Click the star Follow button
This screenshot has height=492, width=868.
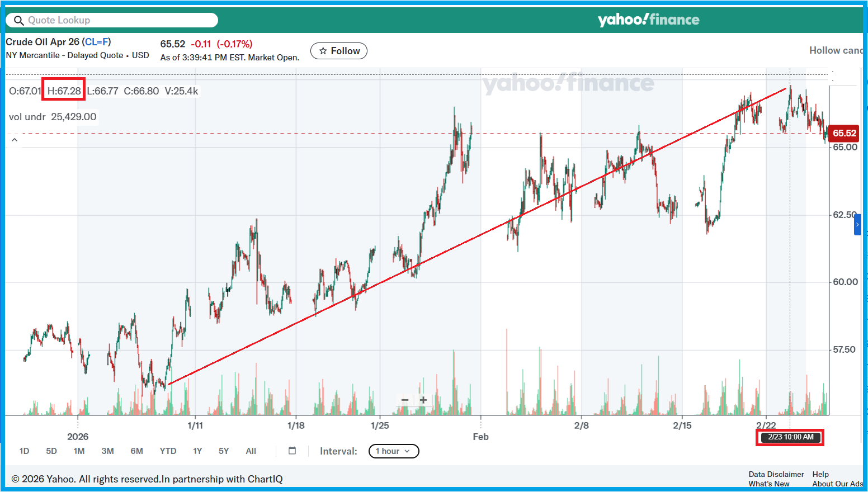coord(339,51)
